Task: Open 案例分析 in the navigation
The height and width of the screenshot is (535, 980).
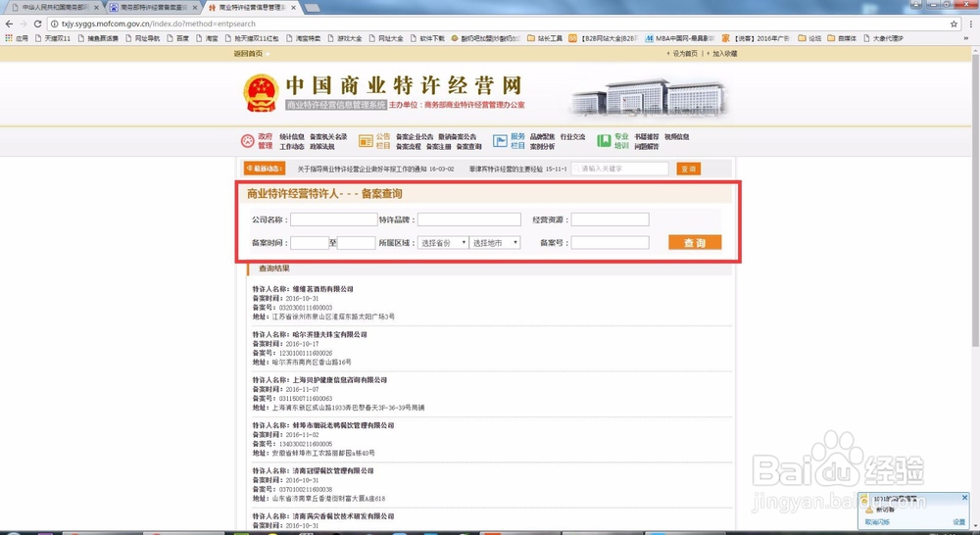Action: pyautogui.click(x=543, y=146)
